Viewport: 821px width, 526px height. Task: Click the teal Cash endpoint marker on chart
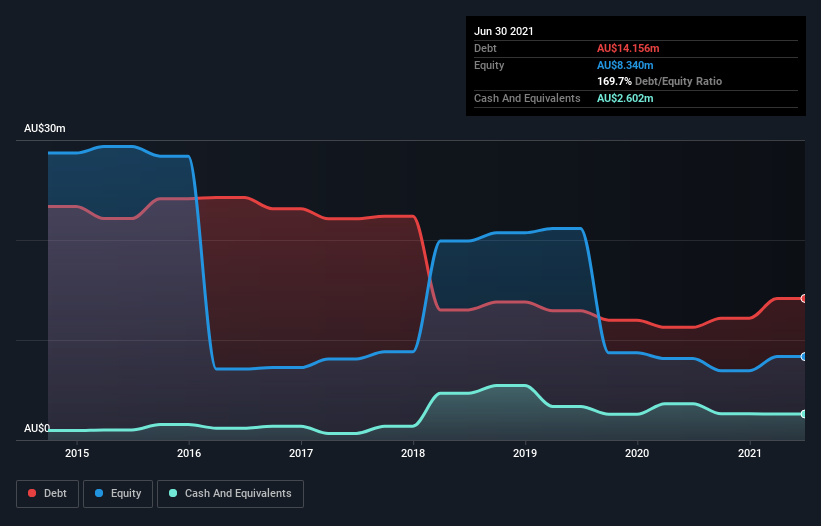[x=804, y=414]
